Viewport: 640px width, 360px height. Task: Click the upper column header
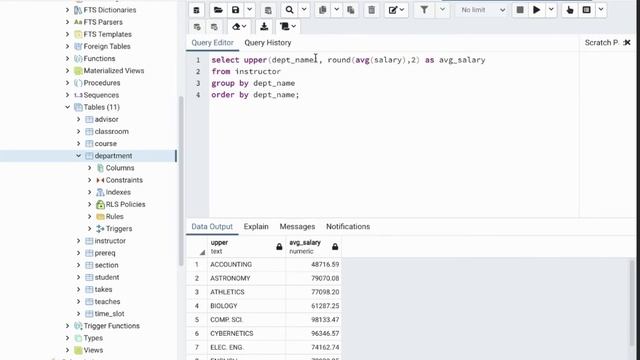click(246, 247)
